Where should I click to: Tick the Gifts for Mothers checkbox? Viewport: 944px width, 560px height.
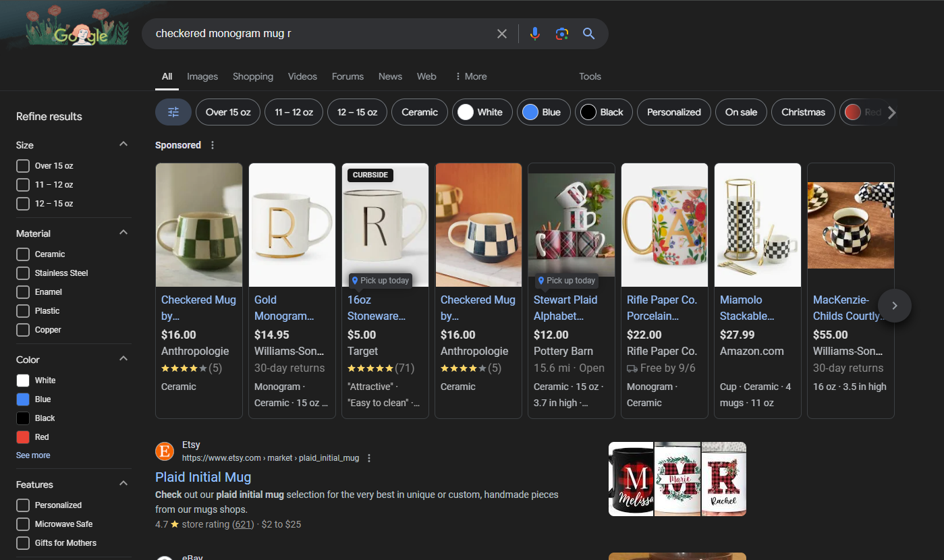23,543
